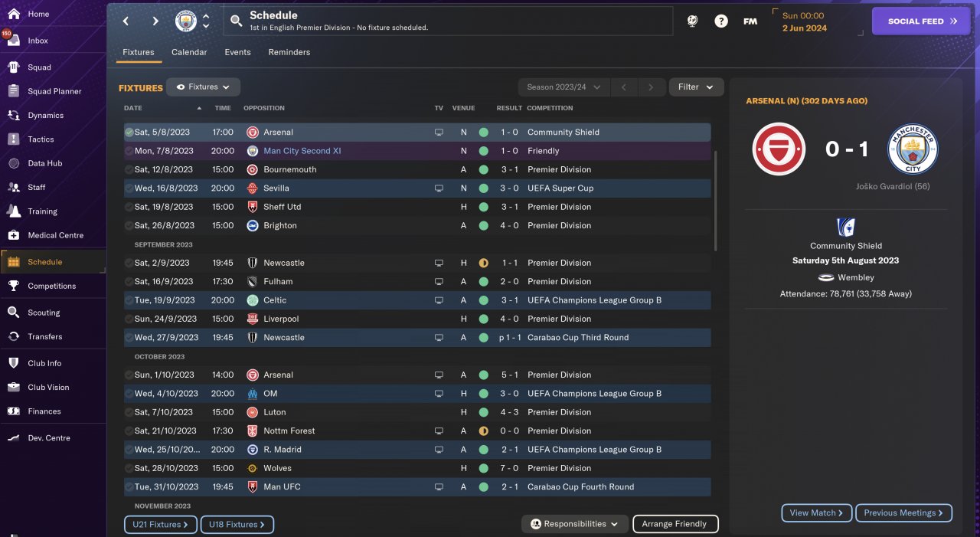Viewport: 980px width, 537px height.
Task: Click the Transfers sidebar icon
Action: 13,336
